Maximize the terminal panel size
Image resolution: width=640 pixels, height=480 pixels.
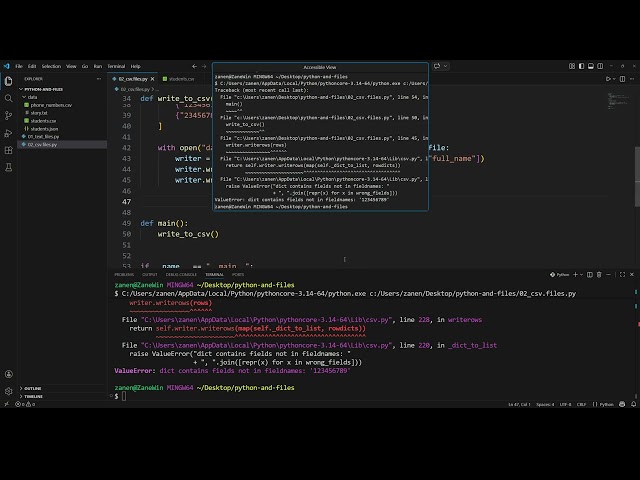click(x=622, y=275)
